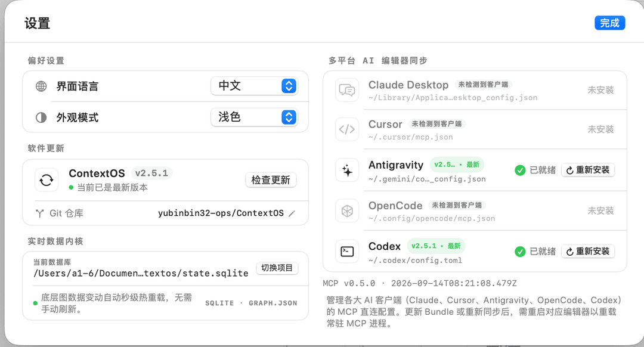
Task: Click the 当前数据库 label
Action: click(52, 262)
